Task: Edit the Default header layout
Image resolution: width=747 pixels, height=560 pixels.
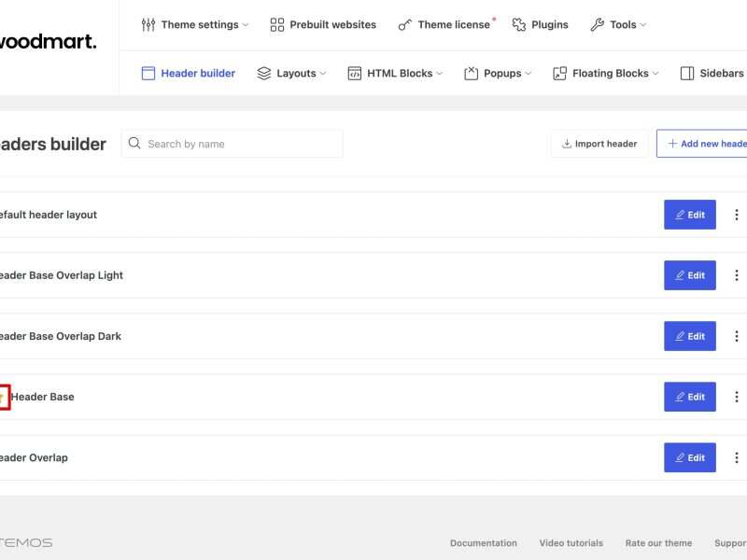Action: pyautogui.click(x=690, y=215)
